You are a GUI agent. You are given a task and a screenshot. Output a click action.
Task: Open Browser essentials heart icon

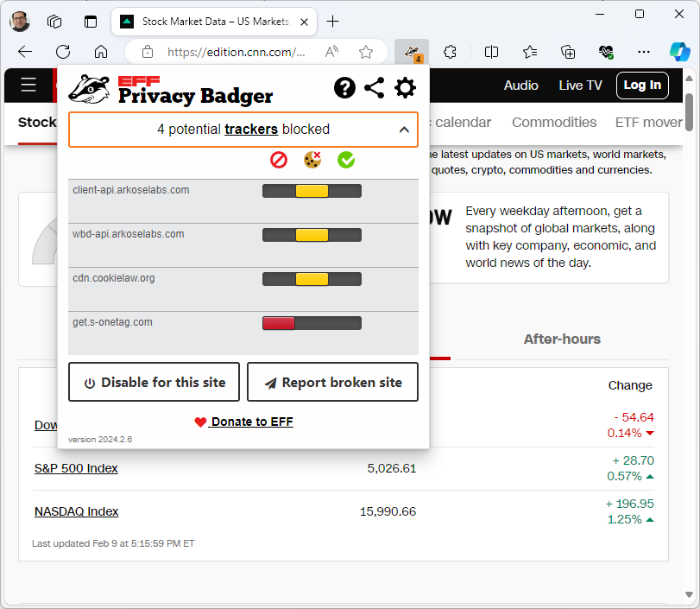[x=606, y=53]
